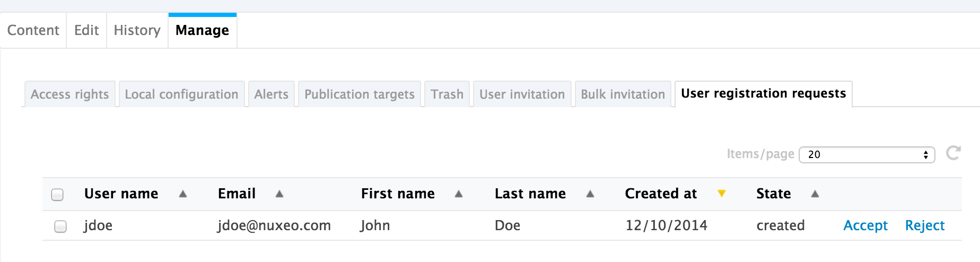Go to the Edit tab

(86, 30)
